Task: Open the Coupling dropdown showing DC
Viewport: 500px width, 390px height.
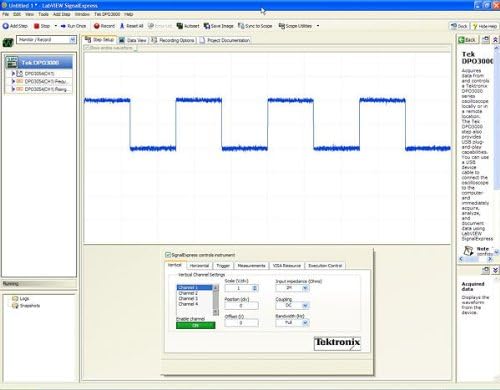Action: (305, 305)
